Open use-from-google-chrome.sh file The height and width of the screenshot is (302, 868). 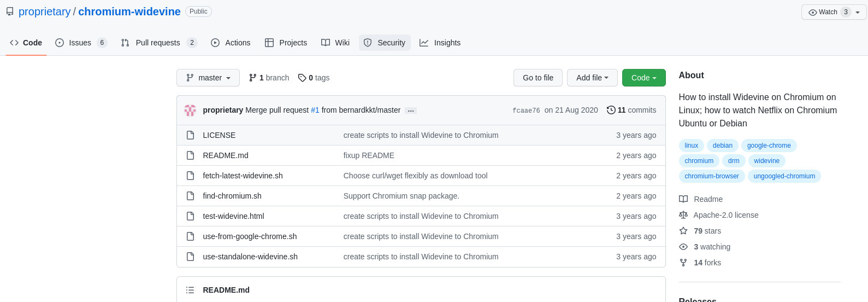tap(250, 236)
